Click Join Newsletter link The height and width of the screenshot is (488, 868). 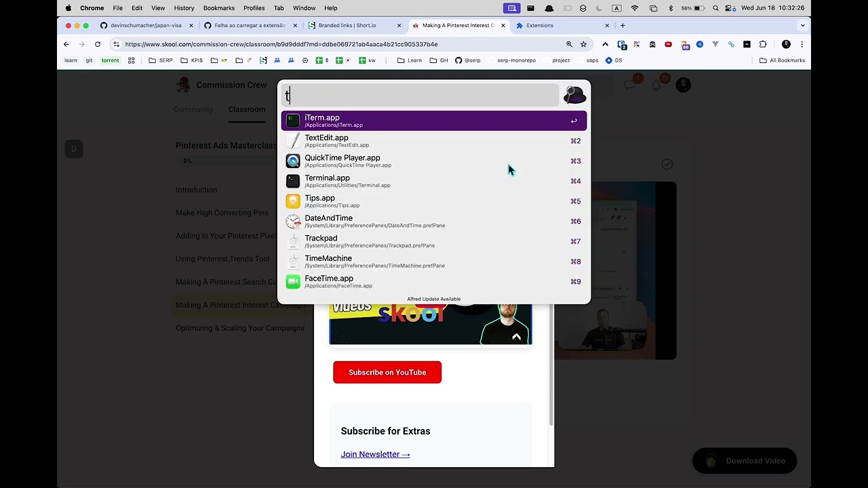click(375, 454)
